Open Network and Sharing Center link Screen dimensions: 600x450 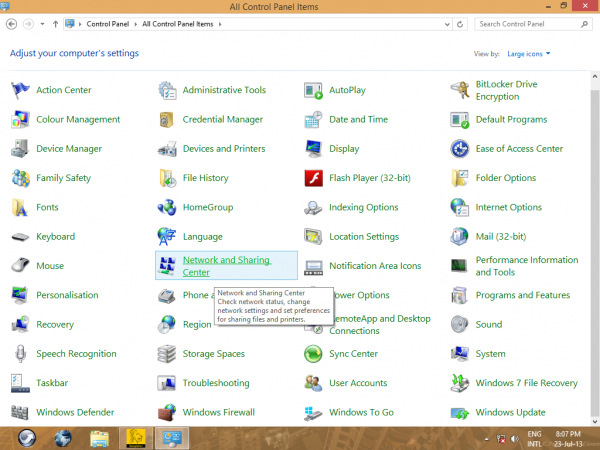click(x=227, y=266)
